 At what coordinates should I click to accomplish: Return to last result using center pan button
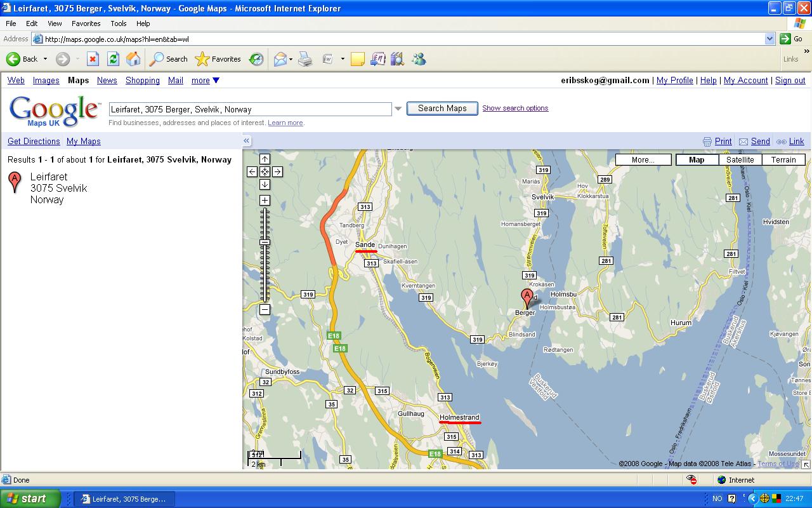[x=265, y=171]
